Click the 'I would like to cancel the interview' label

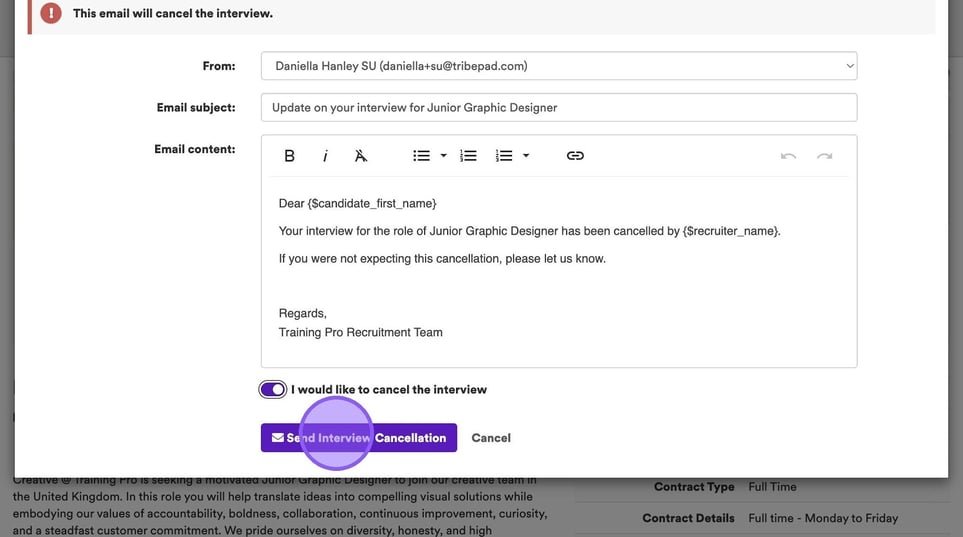point(389,390)
